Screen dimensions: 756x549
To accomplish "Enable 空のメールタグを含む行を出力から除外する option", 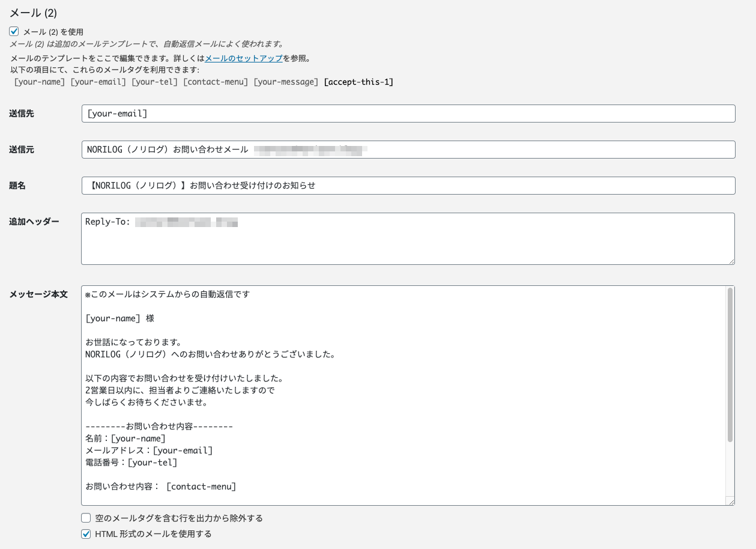I will [x=86, y=518].
